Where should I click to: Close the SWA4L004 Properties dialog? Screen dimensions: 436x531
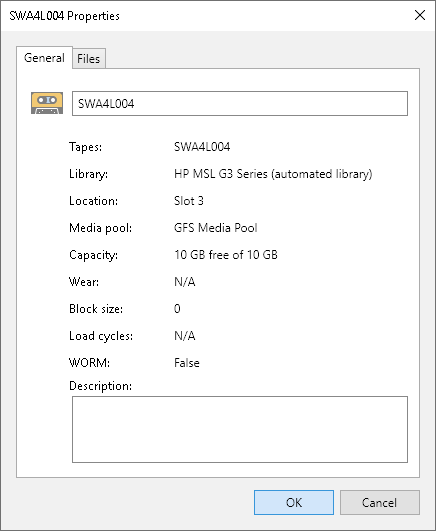click(420, 15)
